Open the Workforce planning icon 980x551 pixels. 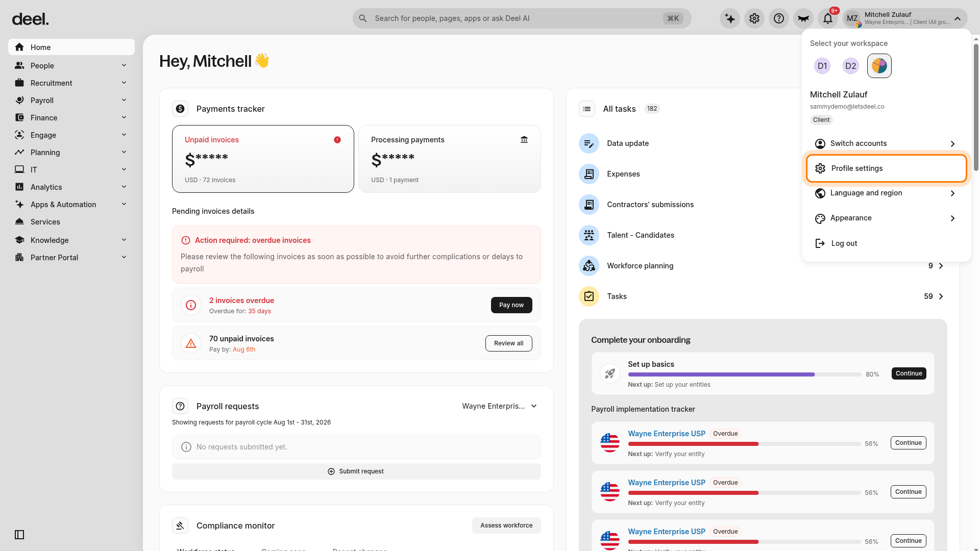tap(589, 266)
